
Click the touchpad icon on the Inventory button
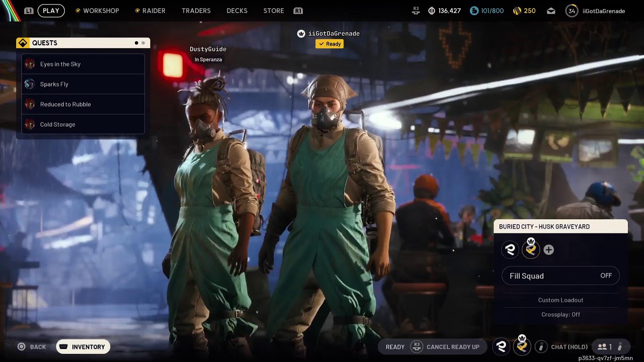pyautogui.click(x=63, y=346)
